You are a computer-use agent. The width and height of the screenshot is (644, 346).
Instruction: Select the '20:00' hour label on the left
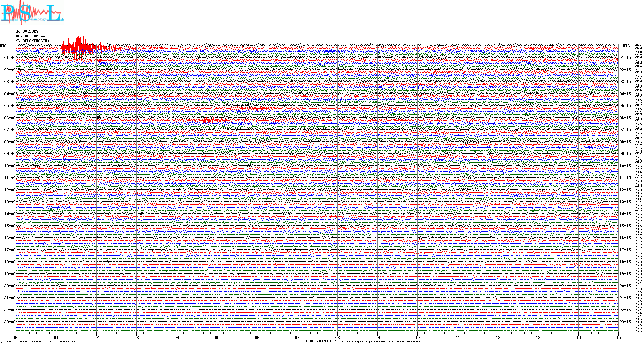pos(10,286)
